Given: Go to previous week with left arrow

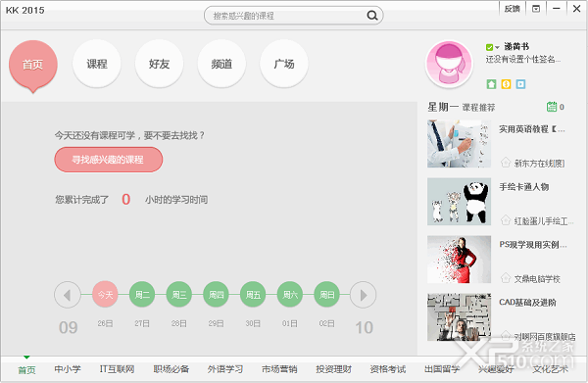Looking at the screenshot, I should [x=68, y=295].
